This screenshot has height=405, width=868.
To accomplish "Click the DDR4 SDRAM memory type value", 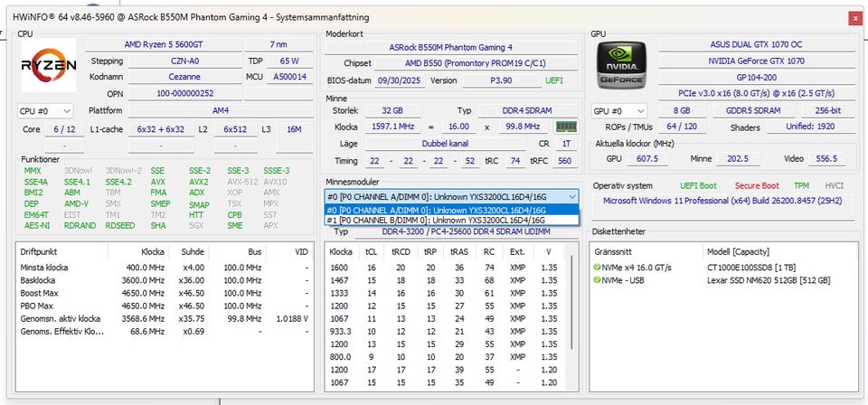I will point(527,110).
